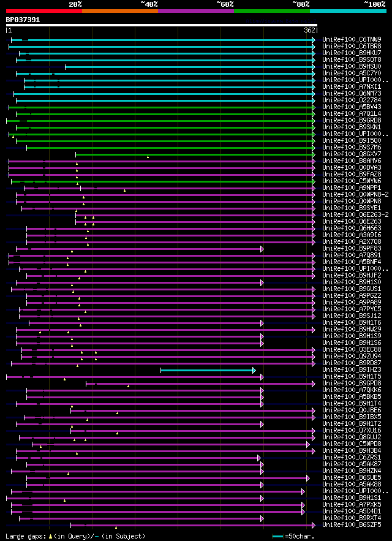Viewport: 392px width, 541px height.
Task: Click the arrowhead ending the B9IHZ3 alignment
Action: [x=254, y=370]
